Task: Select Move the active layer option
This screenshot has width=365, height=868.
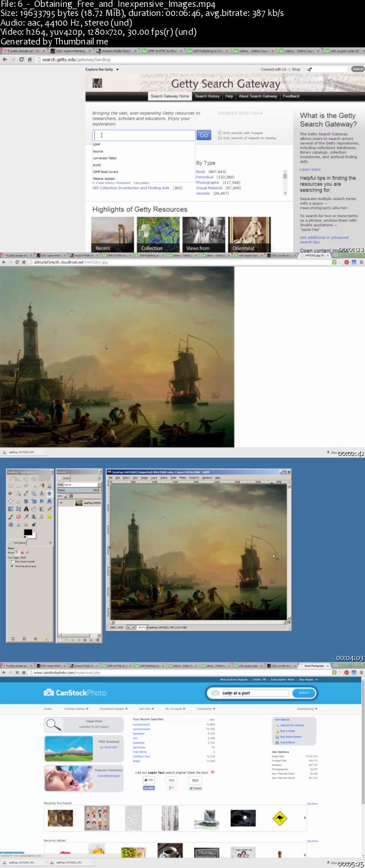Action: pyautogui.click(x=12, y=566)
